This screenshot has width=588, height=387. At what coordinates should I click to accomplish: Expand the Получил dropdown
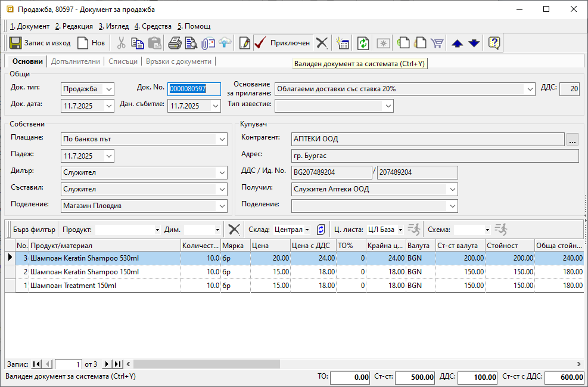pos(453,189)
